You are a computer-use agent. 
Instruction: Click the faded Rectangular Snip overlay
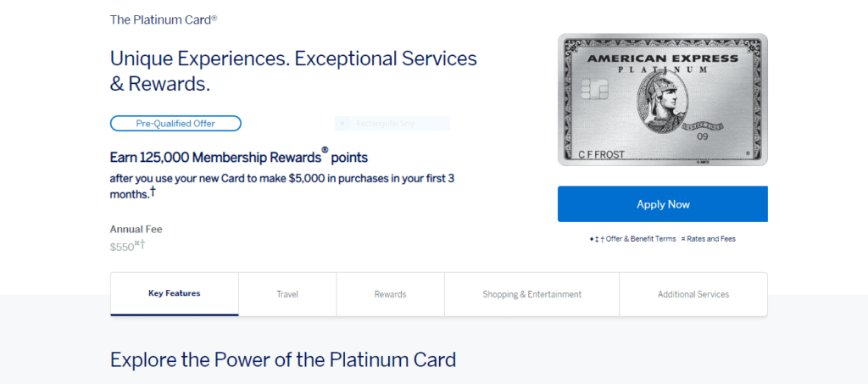[x=392, y=123]
